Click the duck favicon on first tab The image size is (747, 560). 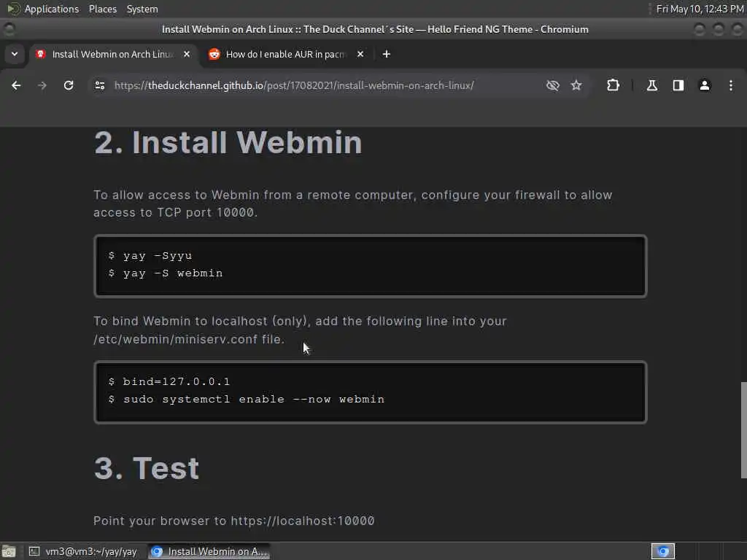41,54
